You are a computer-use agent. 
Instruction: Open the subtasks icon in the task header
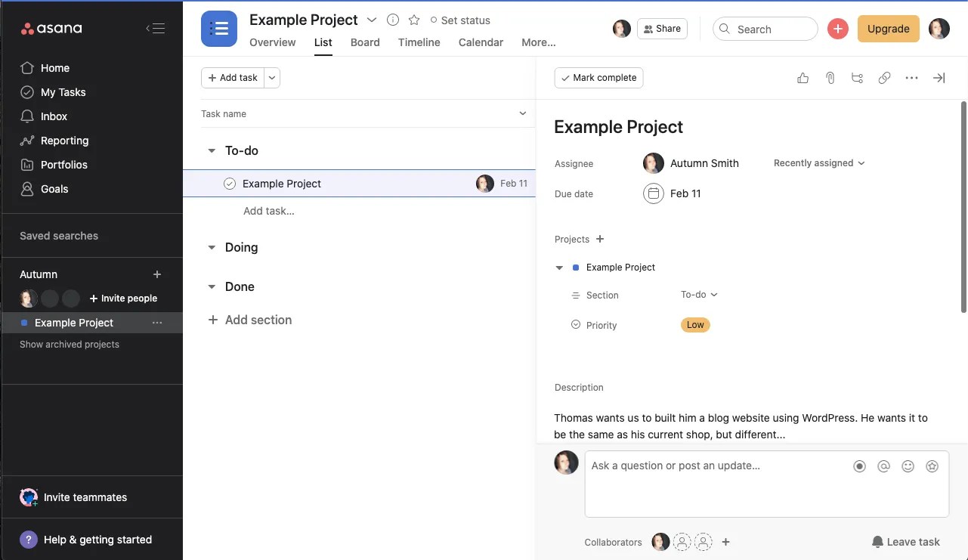coord(857,77)
